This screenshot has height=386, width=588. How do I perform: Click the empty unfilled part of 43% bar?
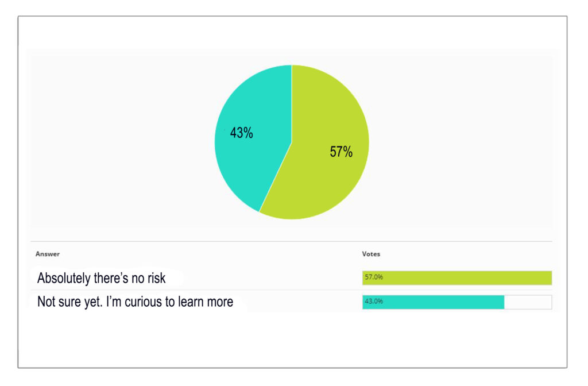[528, 302]
